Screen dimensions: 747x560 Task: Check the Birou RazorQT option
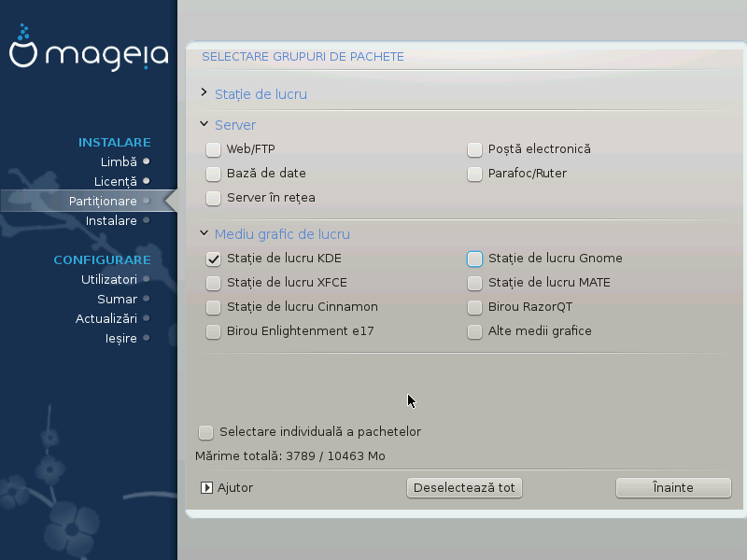tap(474, 307)
